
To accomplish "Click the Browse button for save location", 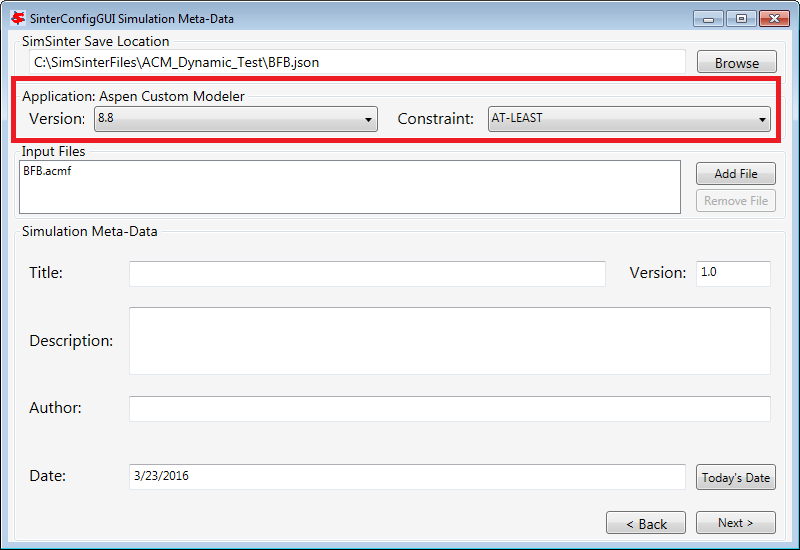I will point(736,62).
